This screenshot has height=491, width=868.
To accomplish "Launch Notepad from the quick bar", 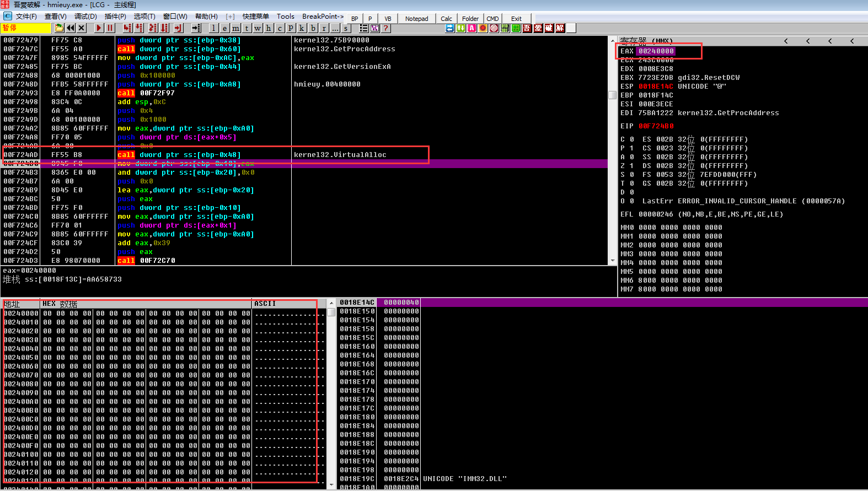I will click(416, 19).
